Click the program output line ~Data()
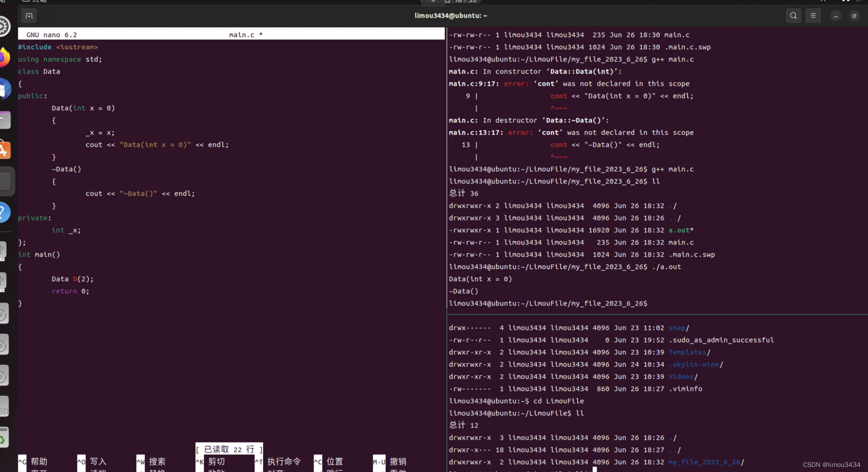 coord(463,291)
